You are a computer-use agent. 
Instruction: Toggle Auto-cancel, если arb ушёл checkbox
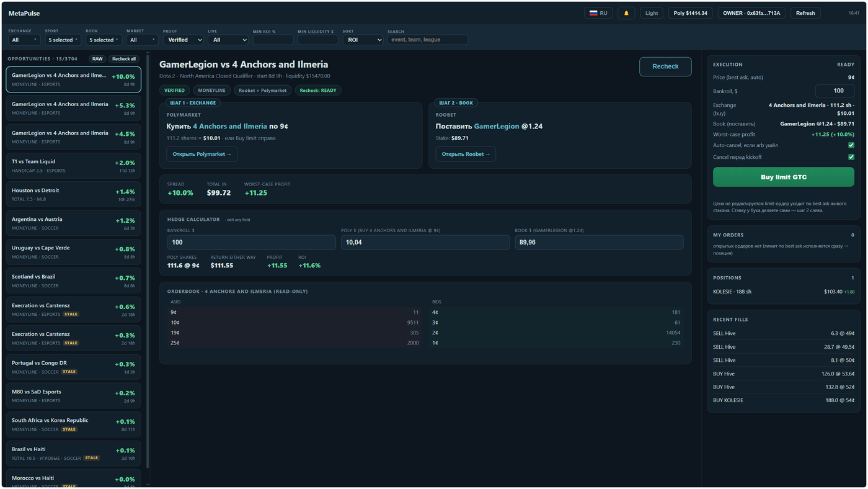[x=851, y=145]
